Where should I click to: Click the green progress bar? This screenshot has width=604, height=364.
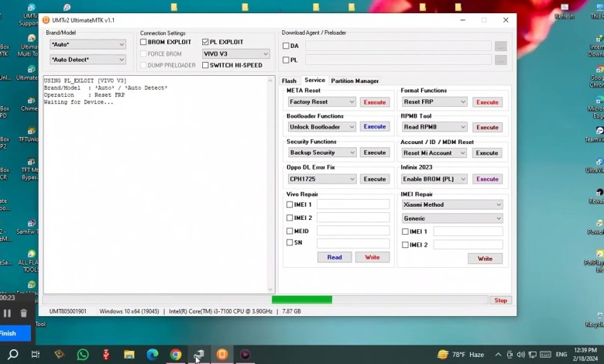[x=301, y=300]
